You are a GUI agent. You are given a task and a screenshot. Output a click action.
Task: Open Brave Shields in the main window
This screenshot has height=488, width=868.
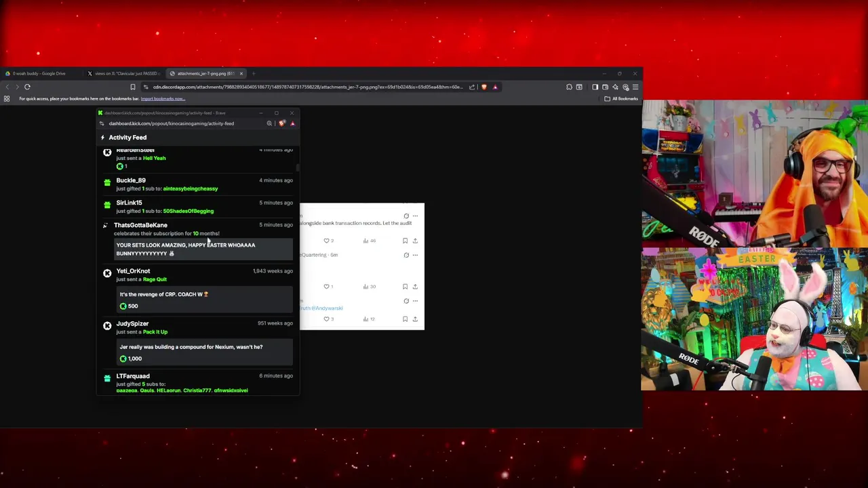click(x=484, y=87)
